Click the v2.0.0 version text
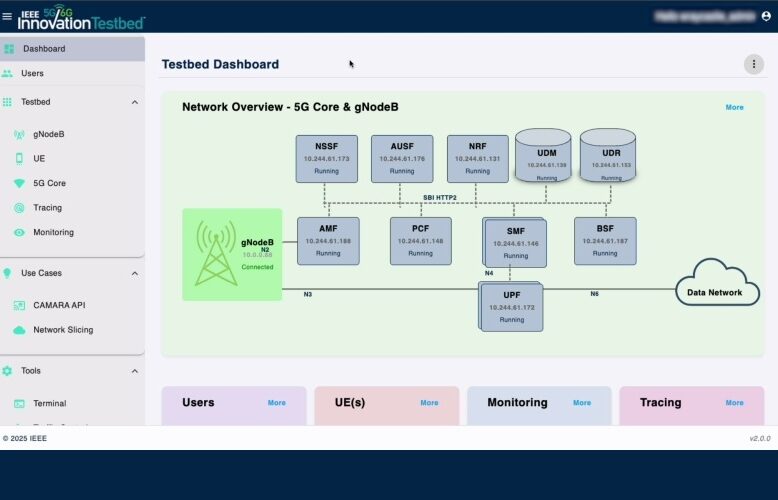 click(760, 438)
